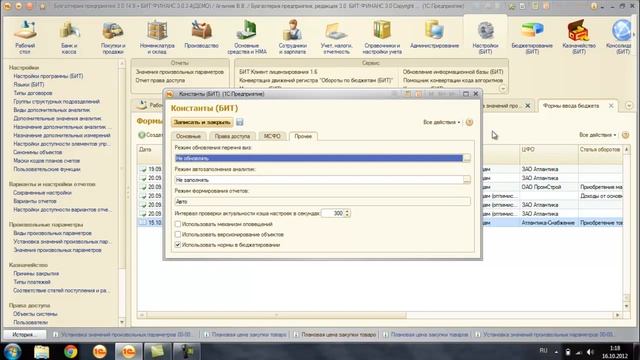Select the ОАО ПромСтрой cell
The image size is (640, 360).
coord(549,187)
